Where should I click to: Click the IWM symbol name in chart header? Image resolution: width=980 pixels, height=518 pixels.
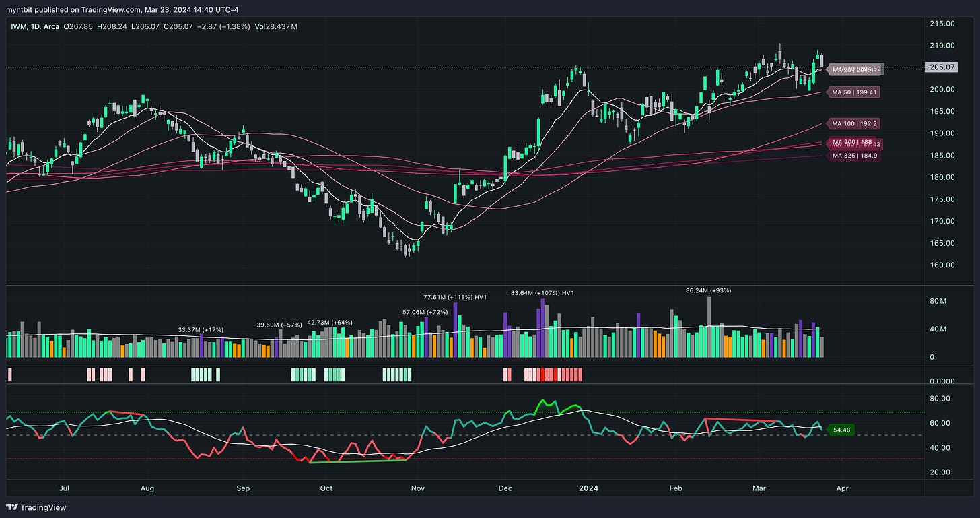point(18,26)
